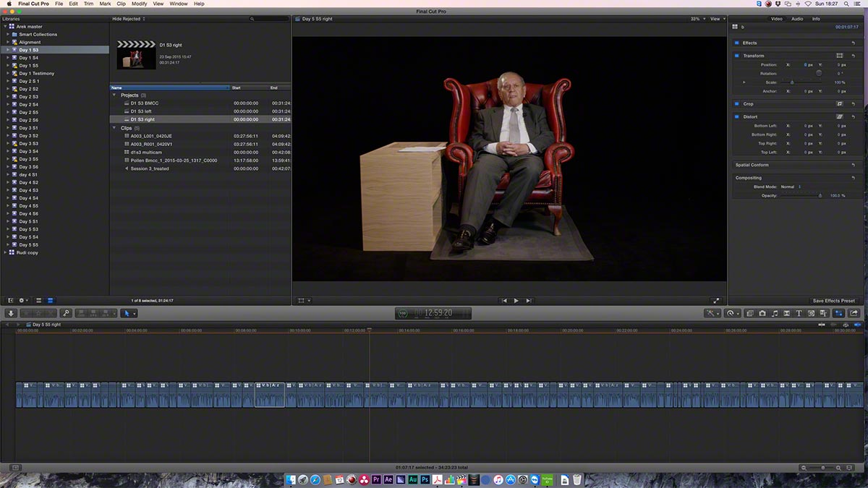Toggle the Effects enable checkbox
The width and height of the screenshot is (868, 488).
pos(736,43)
